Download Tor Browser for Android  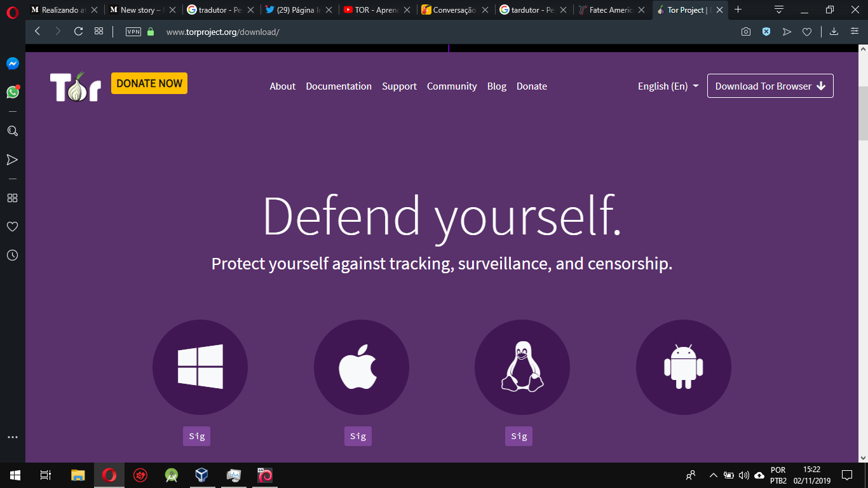point(684,367)
